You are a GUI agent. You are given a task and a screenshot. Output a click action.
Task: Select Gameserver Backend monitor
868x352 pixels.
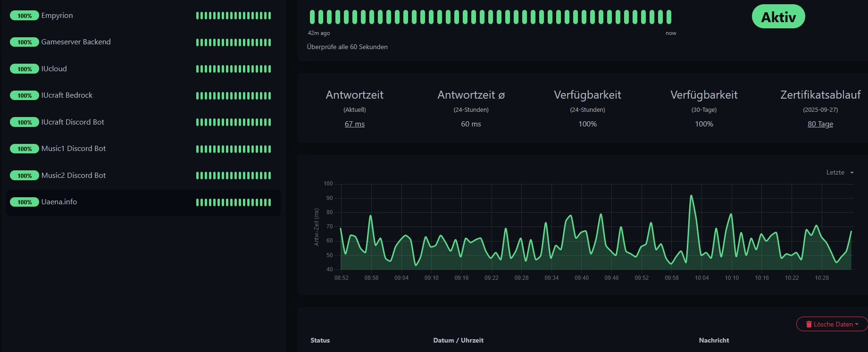(x=76, y=42)
